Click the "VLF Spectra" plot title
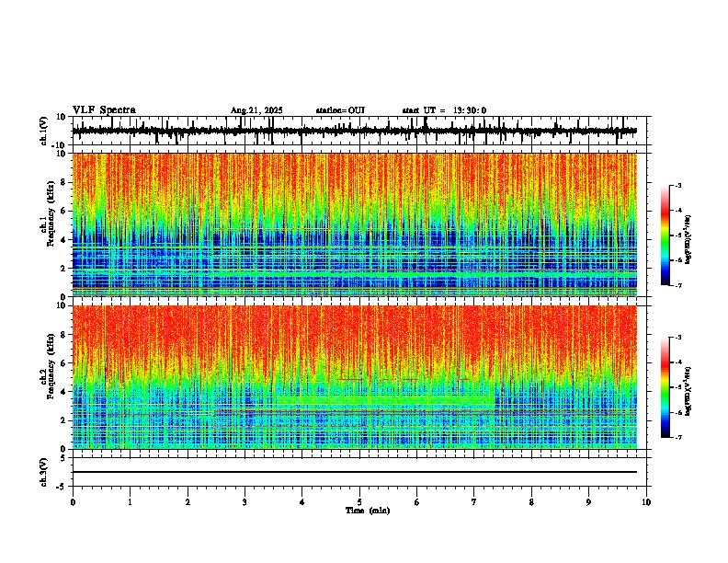 [x=104, y=110]
